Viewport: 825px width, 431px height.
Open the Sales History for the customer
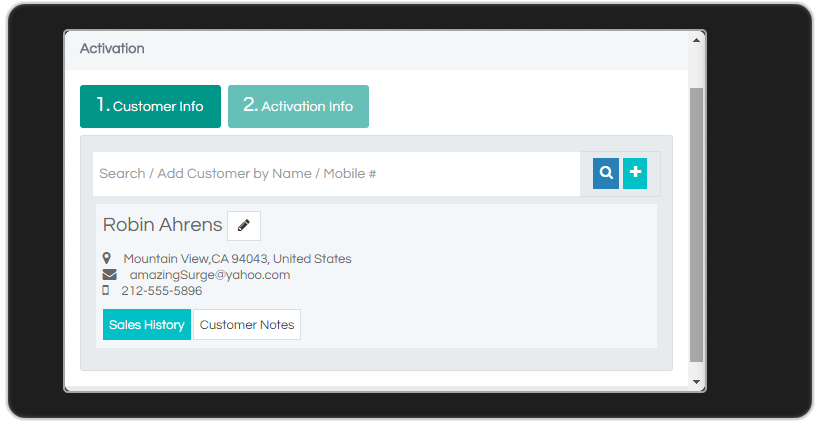coord(147,325)
